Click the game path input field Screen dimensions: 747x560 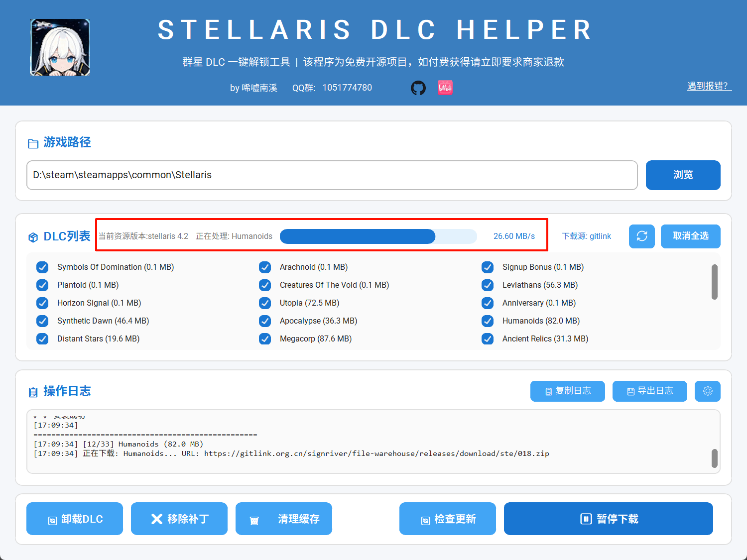tap(332, 175)
